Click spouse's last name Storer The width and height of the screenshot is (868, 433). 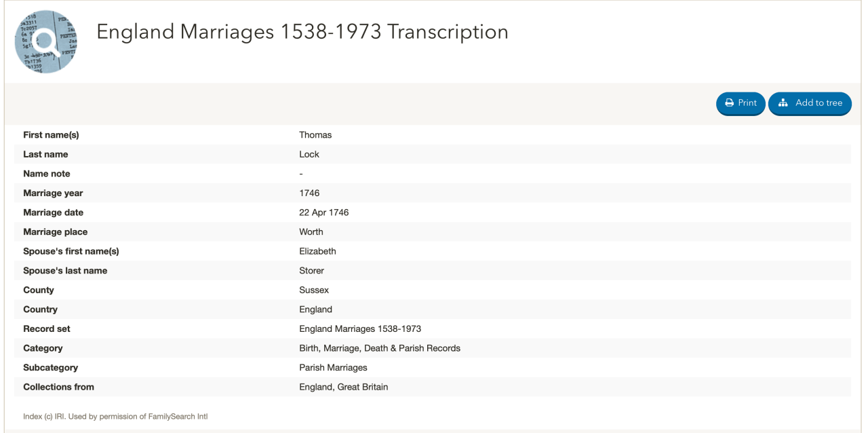313,271
